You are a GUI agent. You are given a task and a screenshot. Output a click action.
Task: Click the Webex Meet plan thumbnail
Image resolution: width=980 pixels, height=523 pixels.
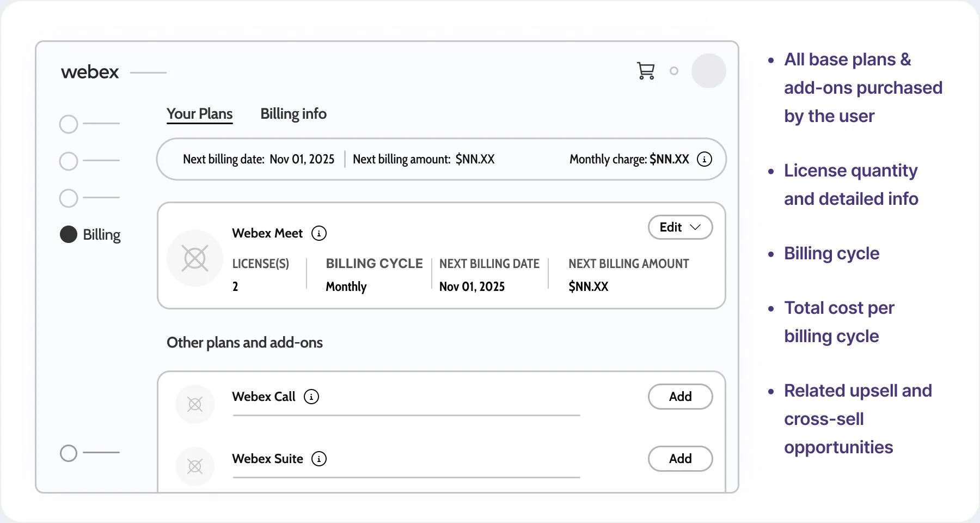195,258
